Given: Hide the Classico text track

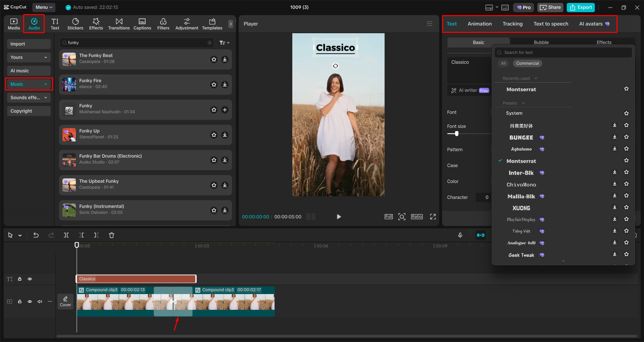Looking at the screenshot, I should click(x=30, y=279).
